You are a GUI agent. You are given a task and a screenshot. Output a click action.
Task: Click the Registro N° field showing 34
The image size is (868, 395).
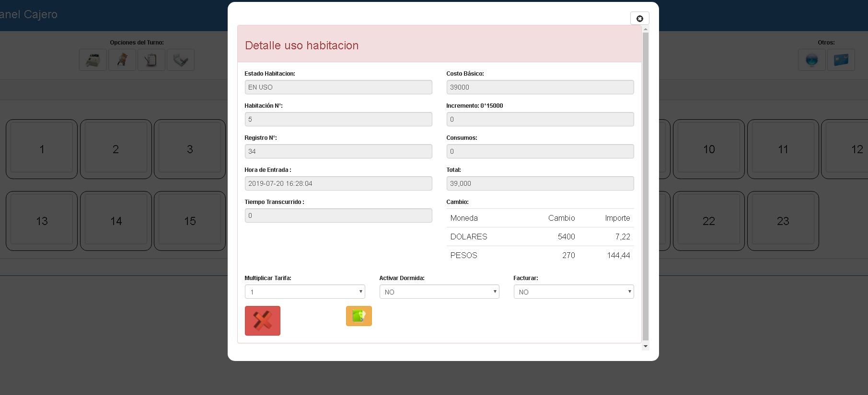(x=338, y=151)
